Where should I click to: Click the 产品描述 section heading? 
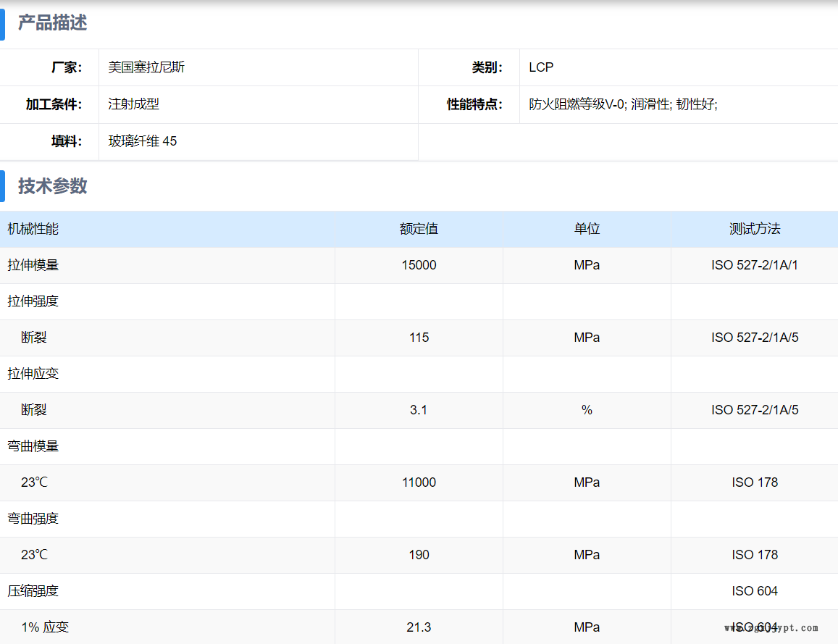[52, 23]
